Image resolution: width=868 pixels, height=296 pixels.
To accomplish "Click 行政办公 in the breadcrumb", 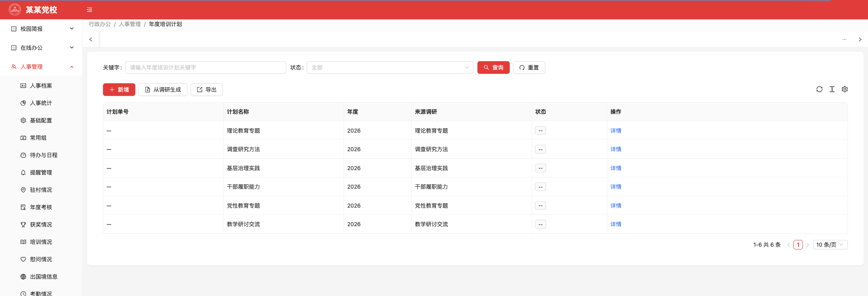I will (x=100, y=24).
